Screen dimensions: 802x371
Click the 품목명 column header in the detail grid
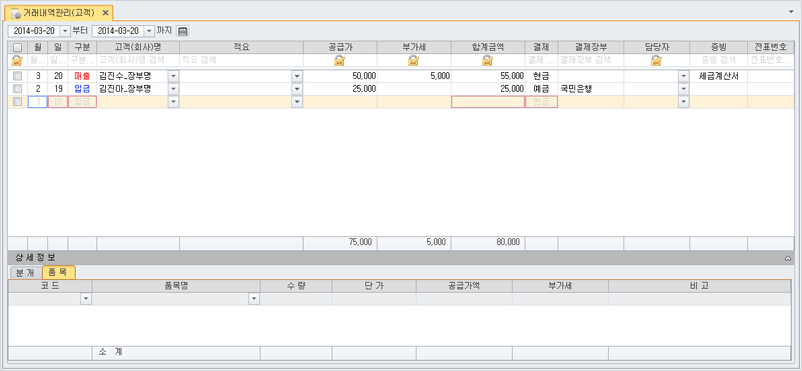[x=176, y=286]
